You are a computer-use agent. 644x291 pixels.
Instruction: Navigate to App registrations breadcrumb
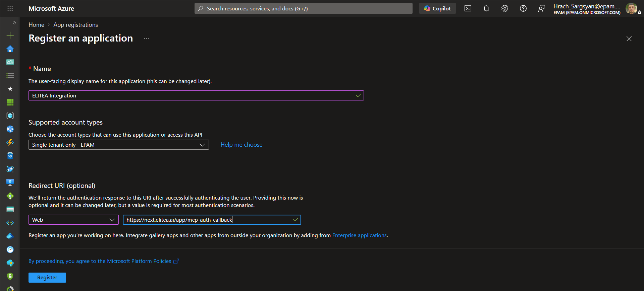click(76, 25)
